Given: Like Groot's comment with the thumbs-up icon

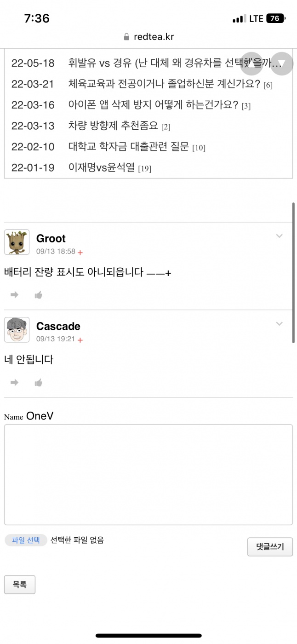Looking at the screenshot, I should click(39, 295).
